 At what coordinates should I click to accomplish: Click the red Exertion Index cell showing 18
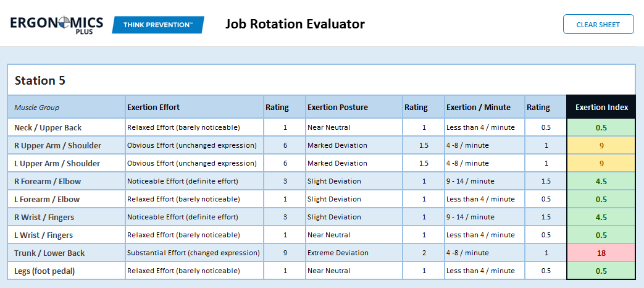[x=601, y=253]
